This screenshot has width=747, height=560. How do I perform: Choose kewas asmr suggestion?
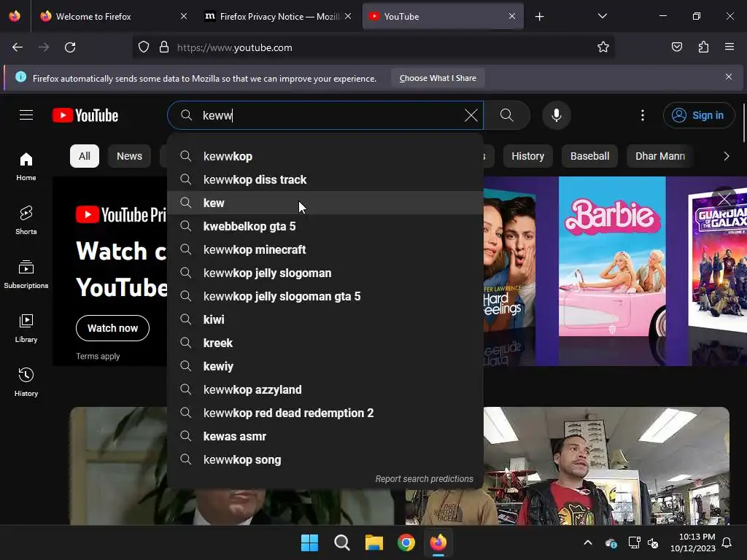(x=325, y=436)
